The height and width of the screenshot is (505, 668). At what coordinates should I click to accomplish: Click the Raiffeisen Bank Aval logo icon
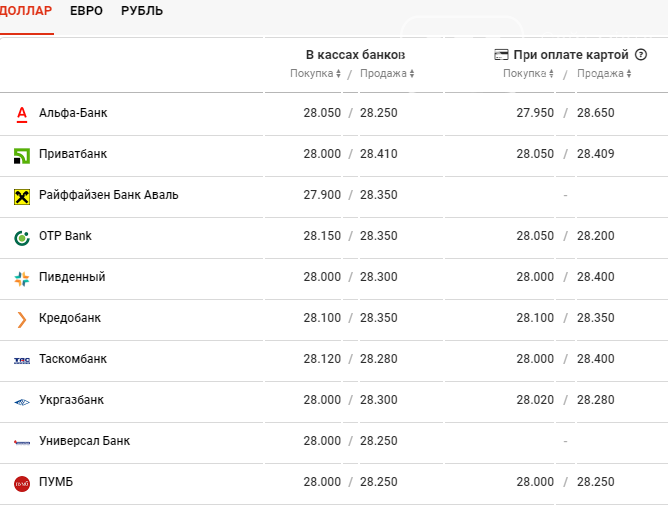[x=22, y=196]
